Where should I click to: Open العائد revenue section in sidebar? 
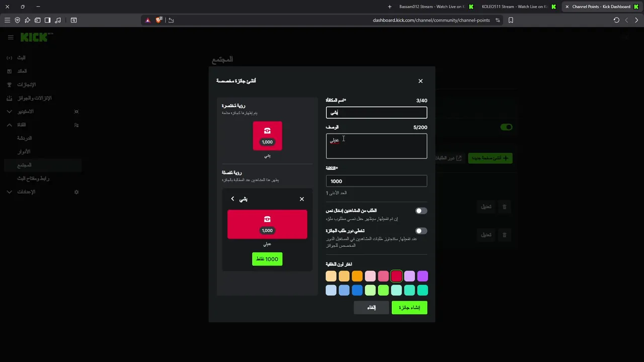(x=22, y=71)
